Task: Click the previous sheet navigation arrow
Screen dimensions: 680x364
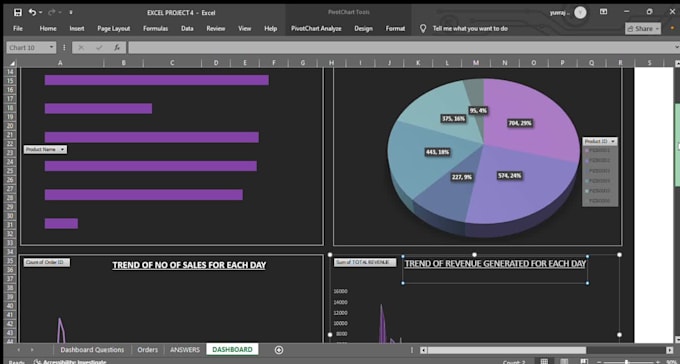Action: pyautogui.click(x=19, y=350)
